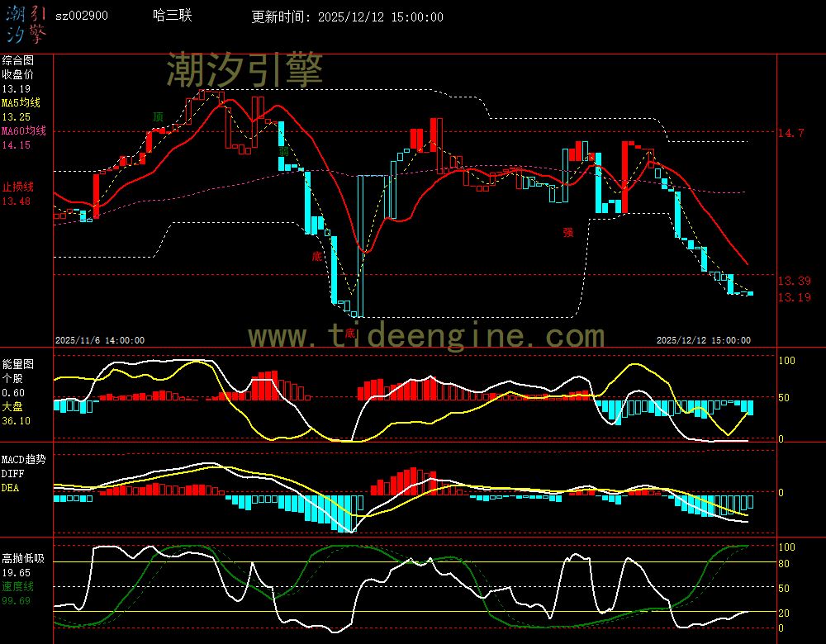Toggle the MA5均线 legend entry

point(21,103)
